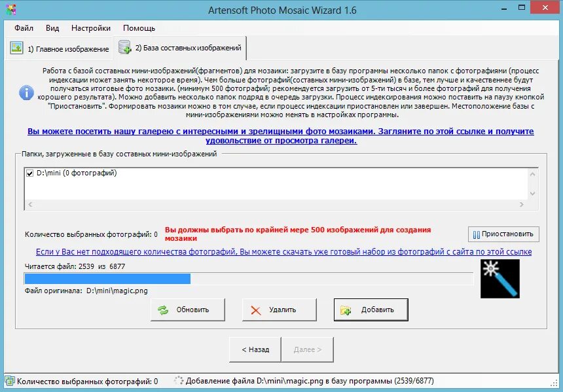Click red warning about 500 images minimum
Image resolution: width=563 pixels, height=392 pixels.
298,234
